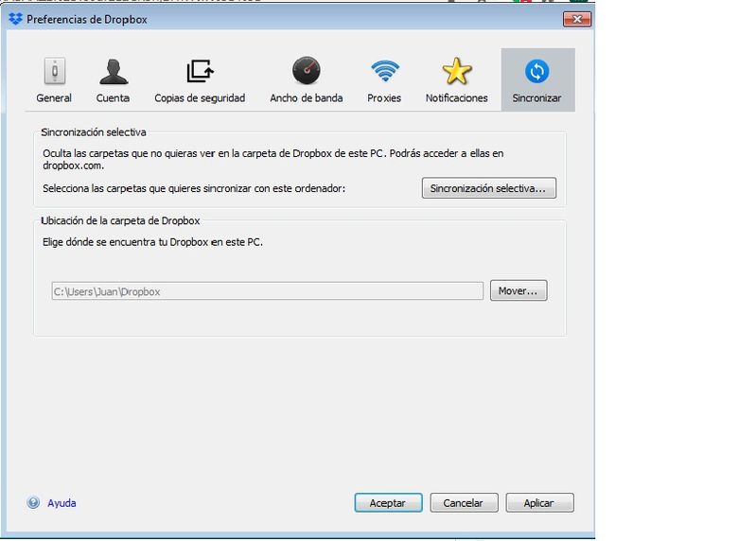Select the Ancho de banda tab
Screen dimensions: 756x541
(x=307, y=80)
